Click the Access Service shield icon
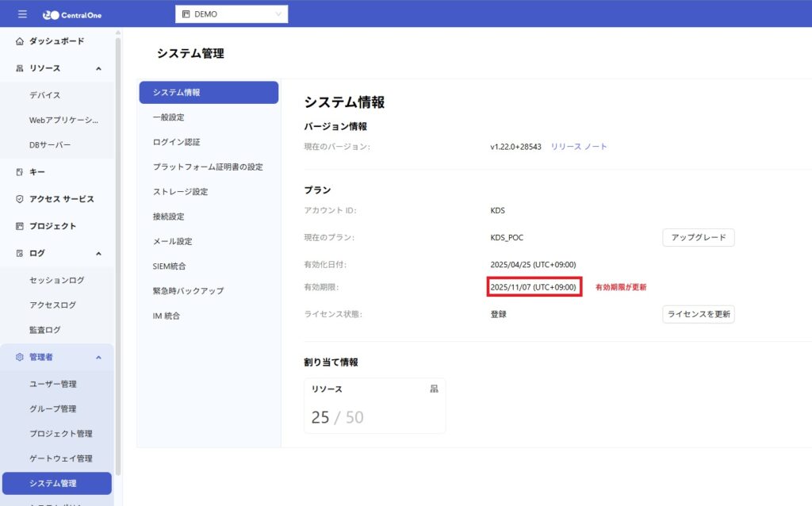 coord(20,199)
